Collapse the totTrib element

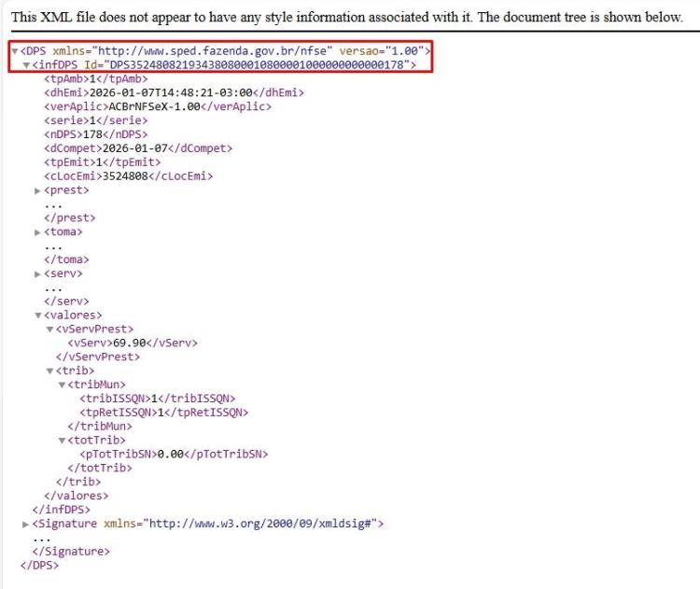62,441
